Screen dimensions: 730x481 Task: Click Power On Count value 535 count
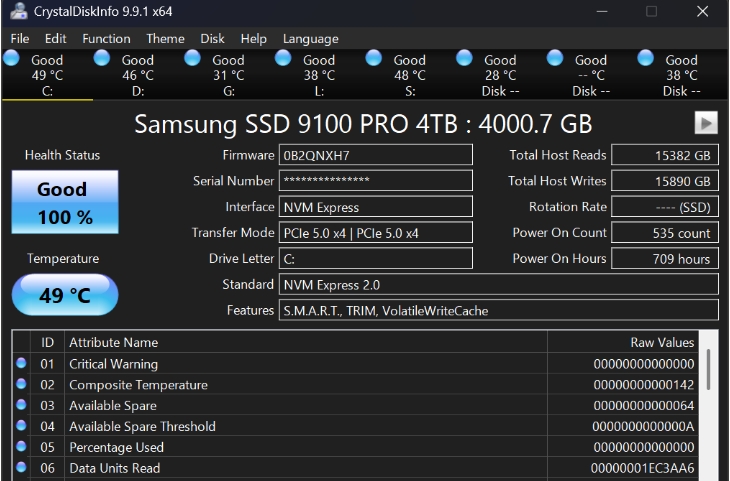click(x=664, y=232)
